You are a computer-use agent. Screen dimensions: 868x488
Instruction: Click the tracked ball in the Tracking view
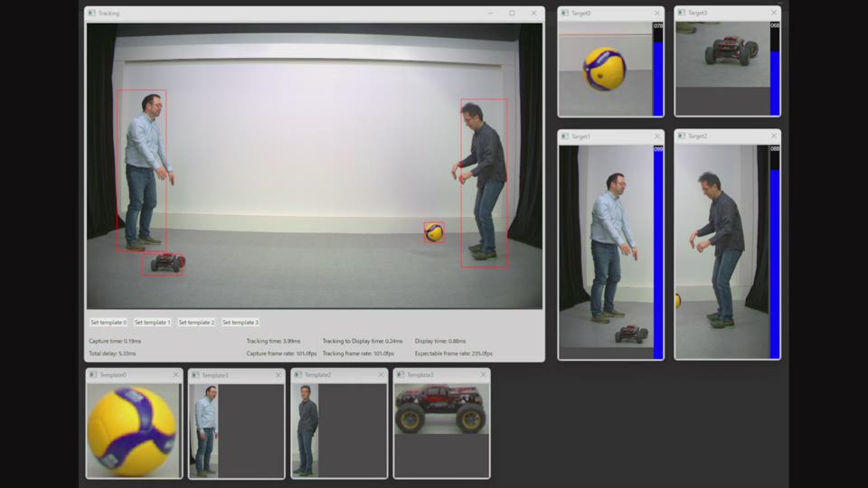click(x=435, y=233)
